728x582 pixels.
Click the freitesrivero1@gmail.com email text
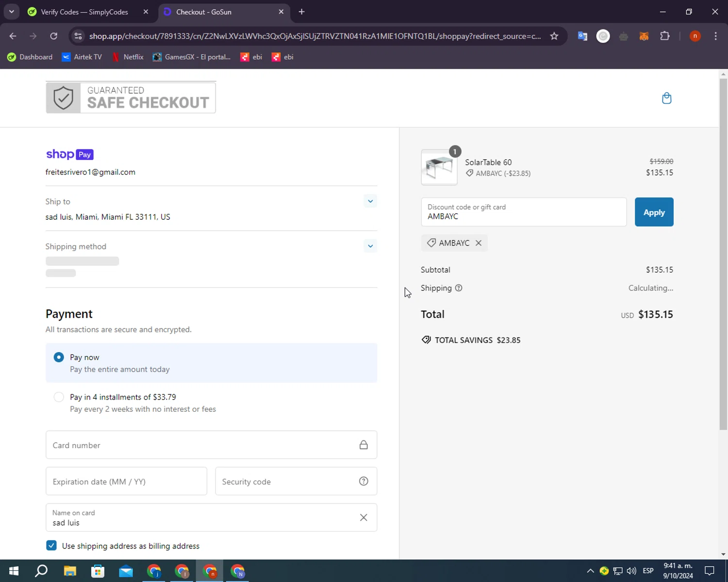90,172
